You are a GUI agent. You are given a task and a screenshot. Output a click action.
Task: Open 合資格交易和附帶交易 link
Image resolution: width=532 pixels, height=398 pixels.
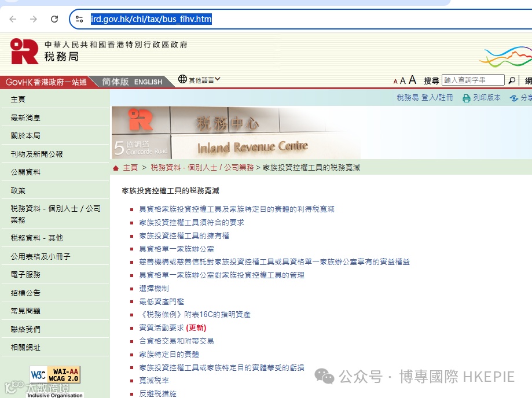click(177, 341)
